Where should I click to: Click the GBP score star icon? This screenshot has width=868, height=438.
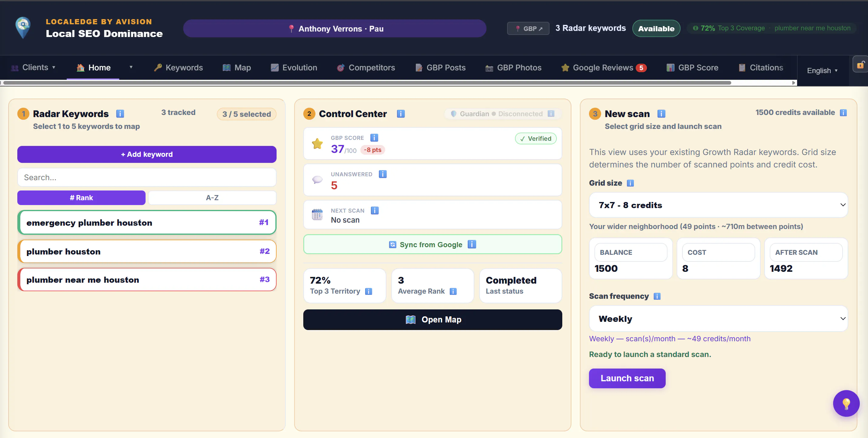(317, 143)
